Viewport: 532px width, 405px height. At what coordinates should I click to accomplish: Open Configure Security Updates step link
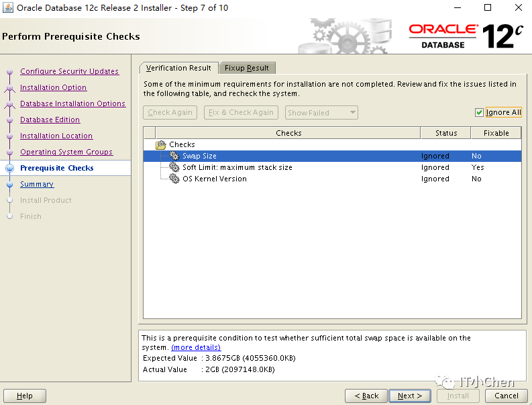pyautogui.click(x=69, y=71)
